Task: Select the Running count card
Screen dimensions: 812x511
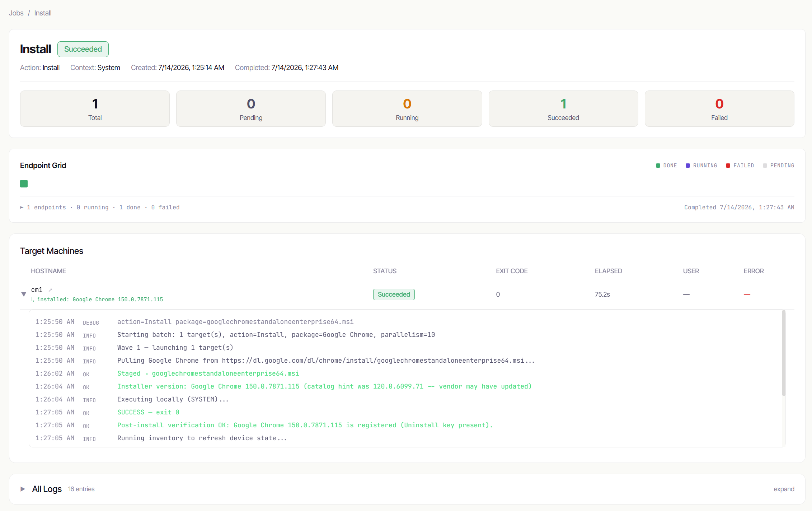Action: click(x=407, y=108)
